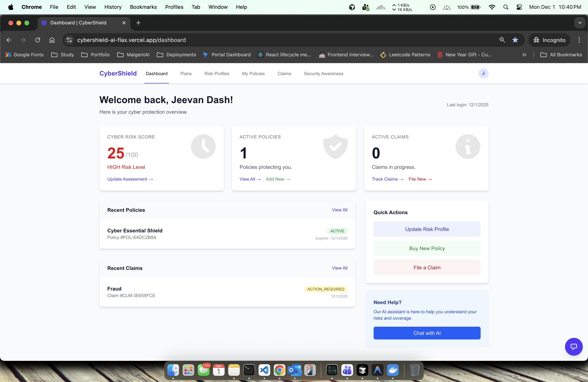
Task: Launch Docker from the Dock
Action: coord(393,370)
